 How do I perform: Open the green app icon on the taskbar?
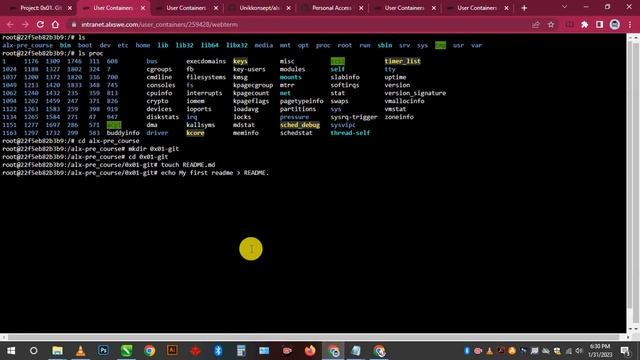click(x=126, y=351)
